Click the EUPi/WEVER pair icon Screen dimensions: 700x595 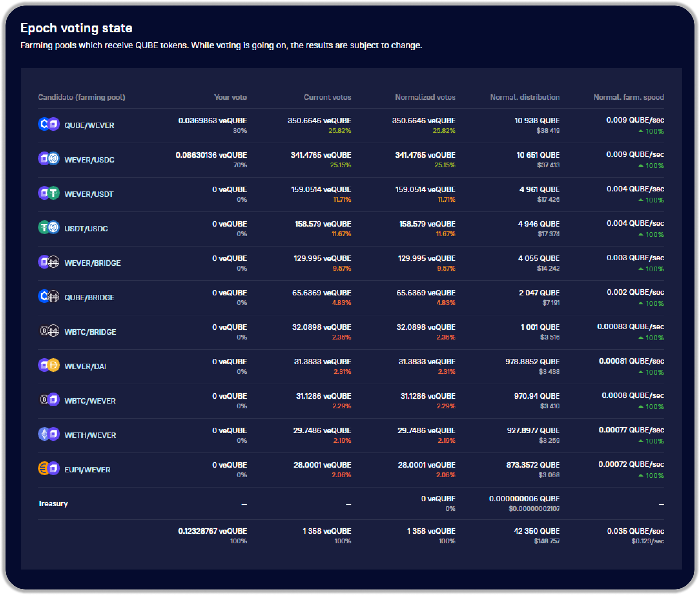pos(49,469)
